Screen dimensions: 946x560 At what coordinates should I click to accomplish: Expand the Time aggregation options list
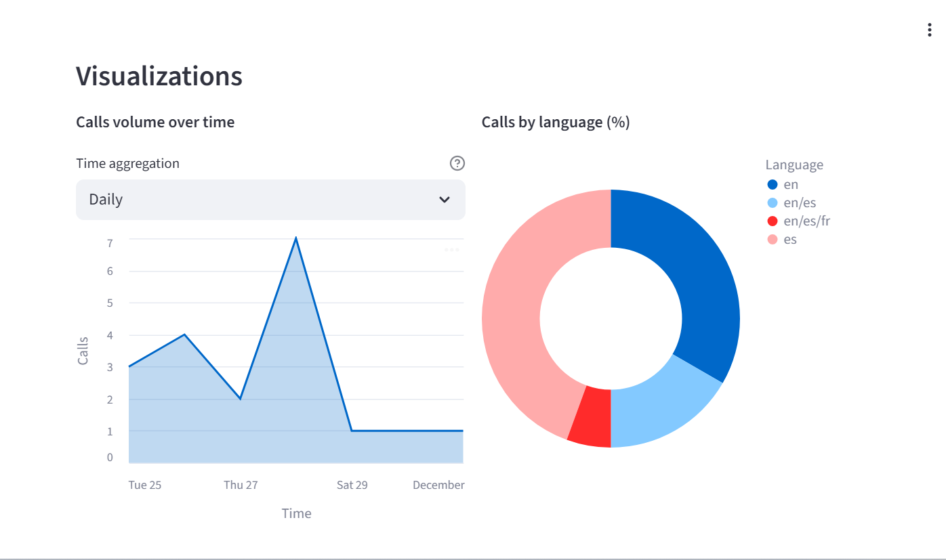pos(270,199)
